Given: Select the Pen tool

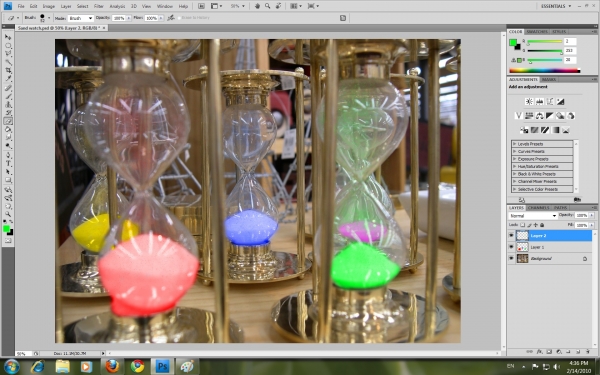Looking at the screenshot, I should [x=8, y=156].
